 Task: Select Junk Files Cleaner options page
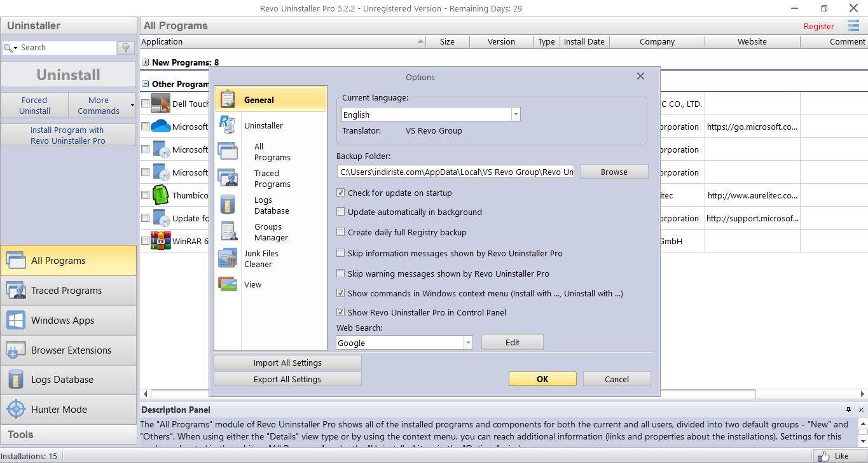[x=261, y=258]
